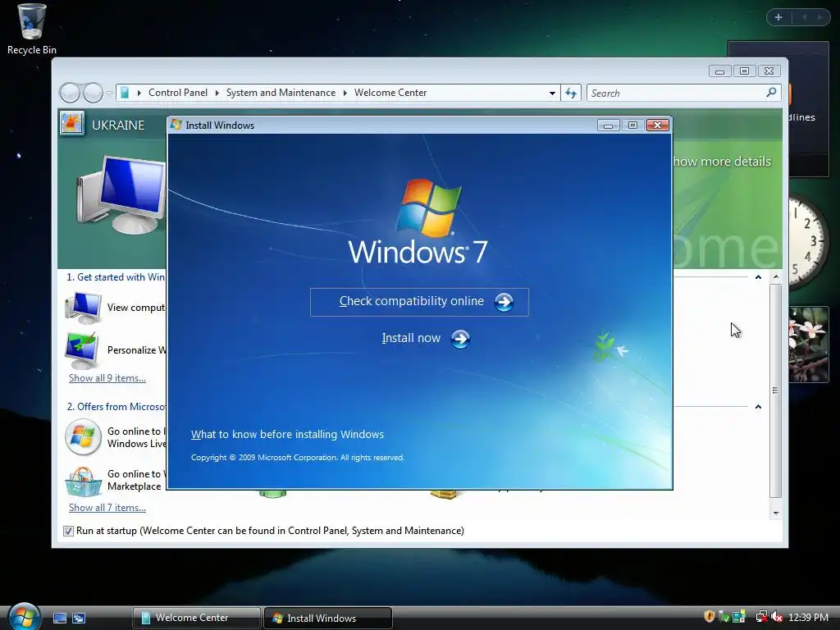Click Show more details link

721,162
